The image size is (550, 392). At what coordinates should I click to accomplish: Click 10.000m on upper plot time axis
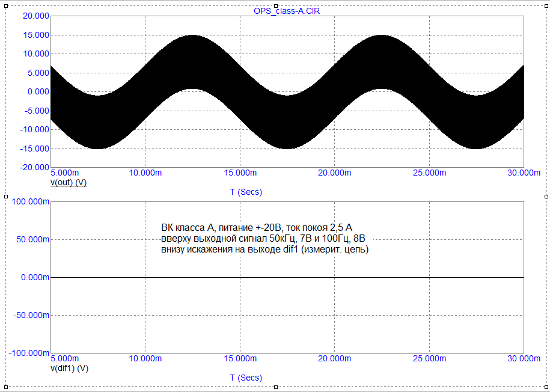pyautogui.click(x=145, y=173)
